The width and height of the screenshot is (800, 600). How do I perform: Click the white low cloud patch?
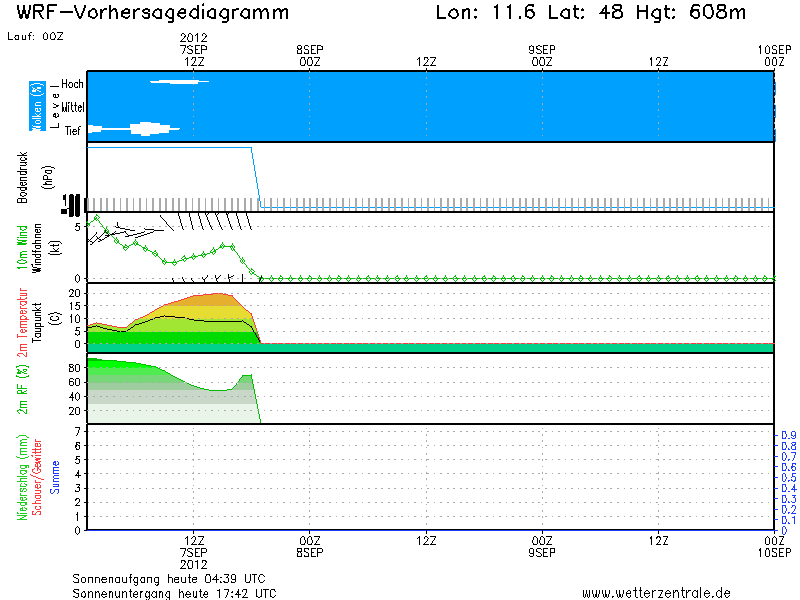(x=134, y=129)
